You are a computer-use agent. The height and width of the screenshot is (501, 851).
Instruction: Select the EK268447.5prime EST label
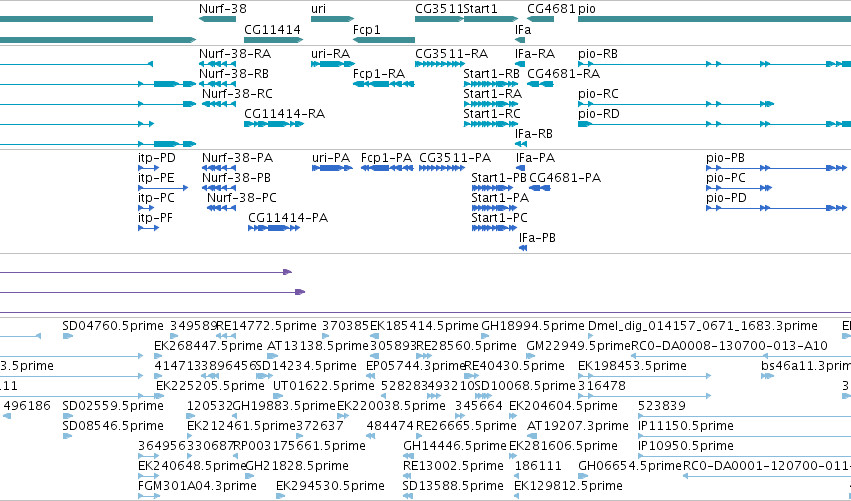[x=208, y=346]
